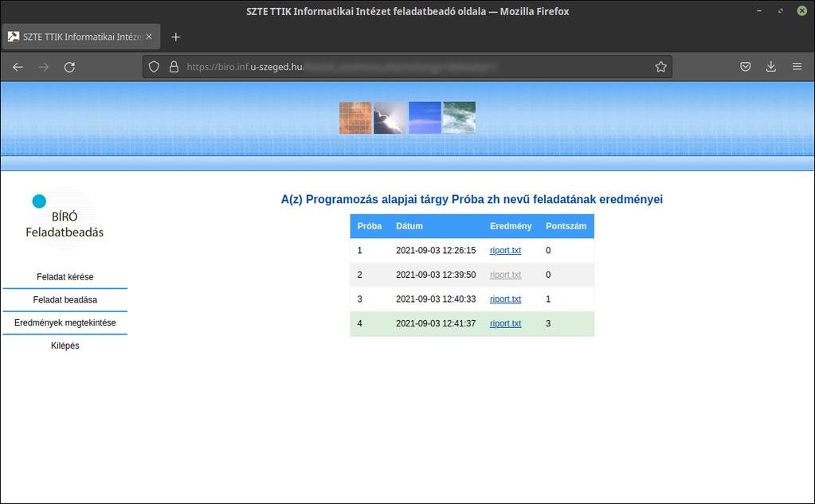The image size is (815, 504).
Task: Click the blue sky banner image
Action: (425, 118)
